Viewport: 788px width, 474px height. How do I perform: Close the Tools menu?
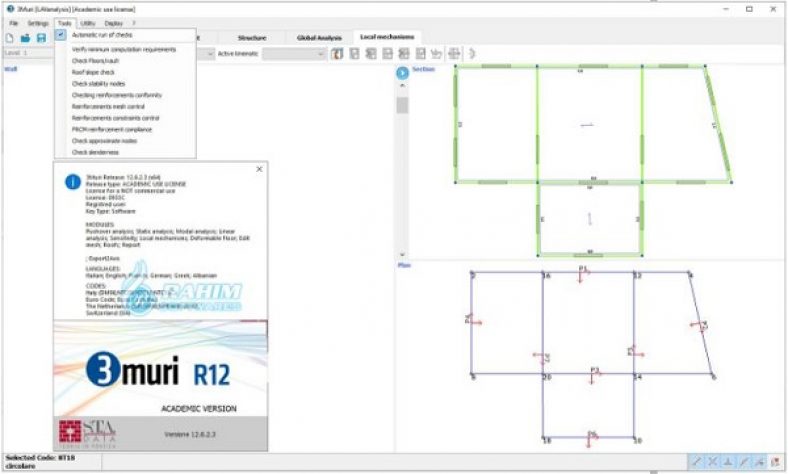[x=64, y=23]
